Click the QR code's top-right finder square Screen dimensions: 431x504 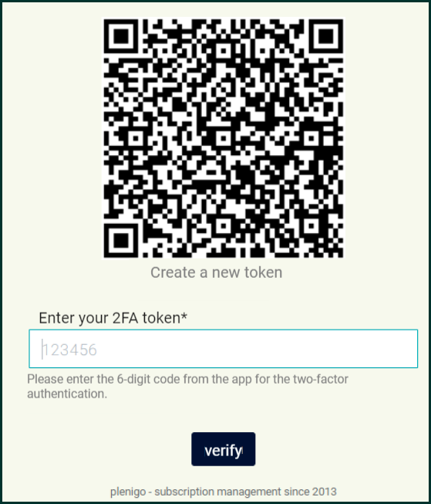pos(326,36)
